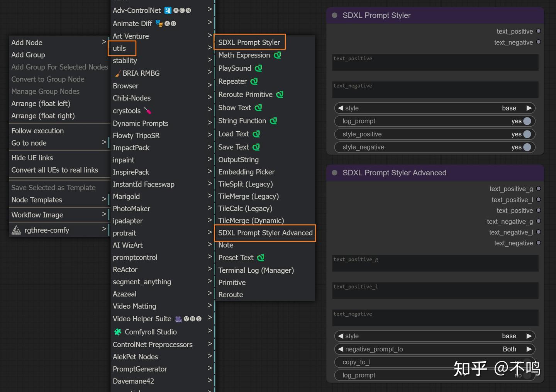Click the rgthree-comfy logo icon

[16, 230]
